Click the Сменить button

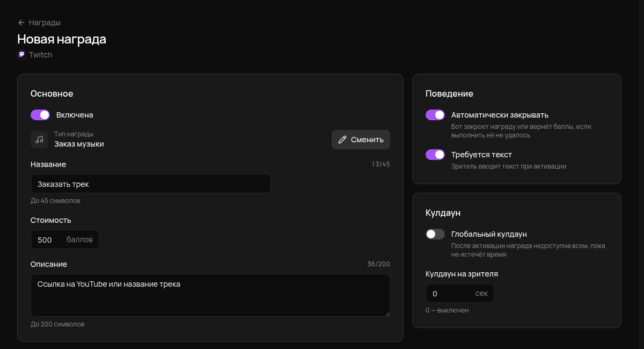(x=361, y=140)
